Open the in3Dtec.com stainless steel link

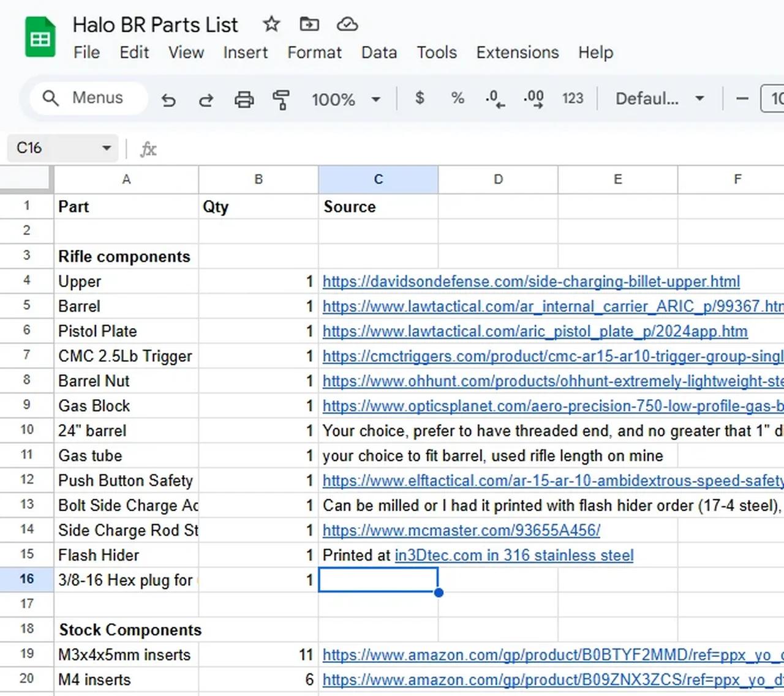point(514,555)
